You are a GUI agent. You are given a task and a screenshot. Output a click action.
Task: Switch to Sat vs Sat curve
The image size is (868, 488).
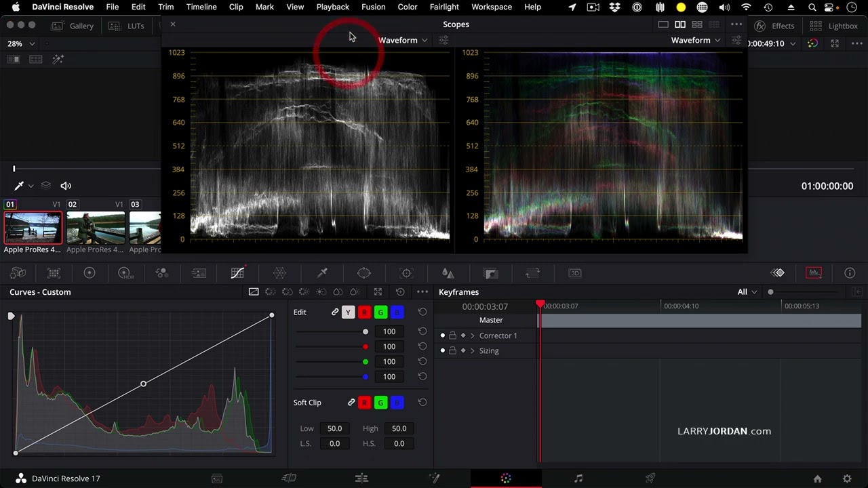pyautogui.click(x=337, y=292)
